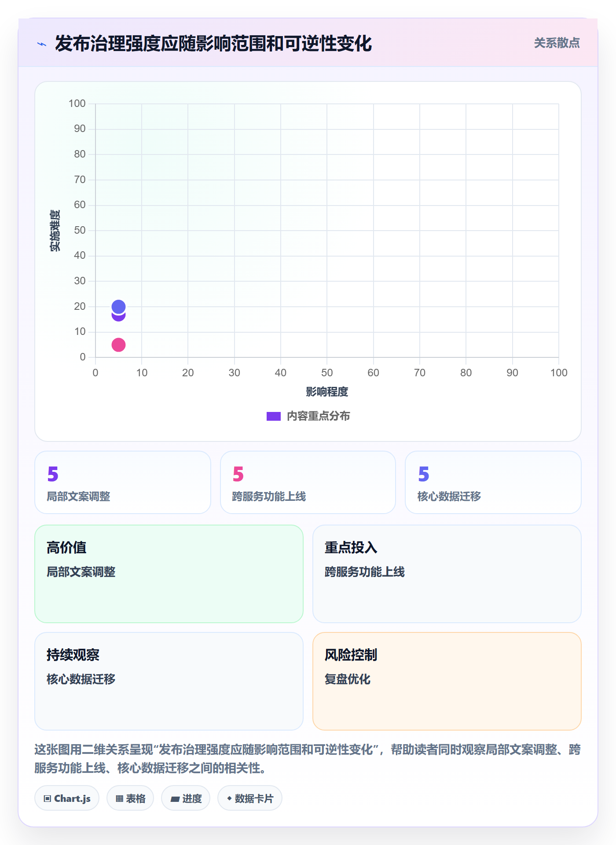Click the 数据卡片 tag chip
Image resolution: width=616 pixels, height=845 pixels.
[250, 798]
